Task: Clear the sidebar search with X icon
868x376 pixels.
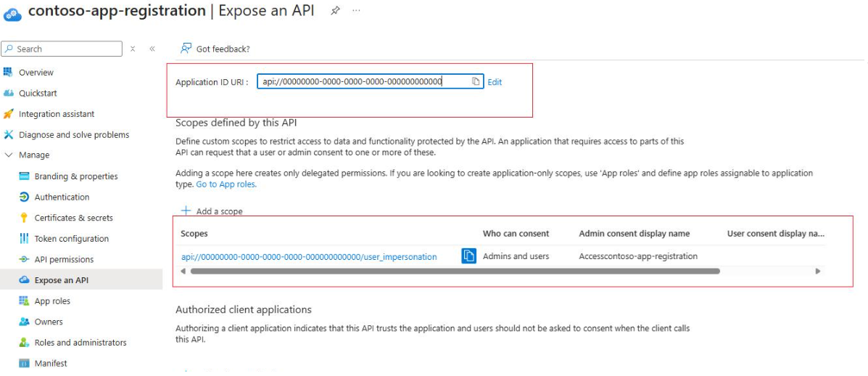Action: click(x=133, y=49)
